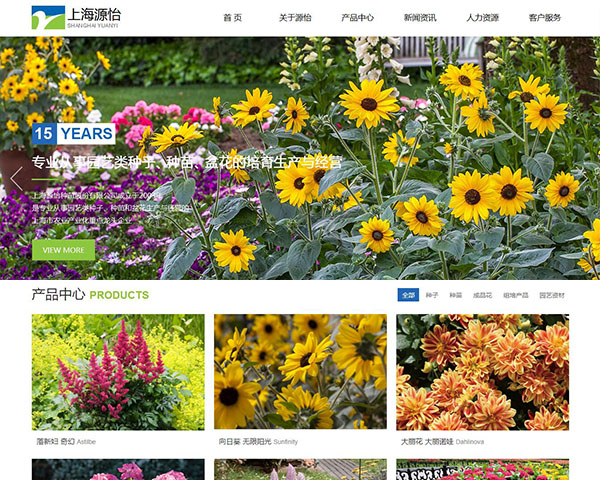
Task: Click the 落新妇 奇幻 Astilbe caption link
Action: pos(66,441)
